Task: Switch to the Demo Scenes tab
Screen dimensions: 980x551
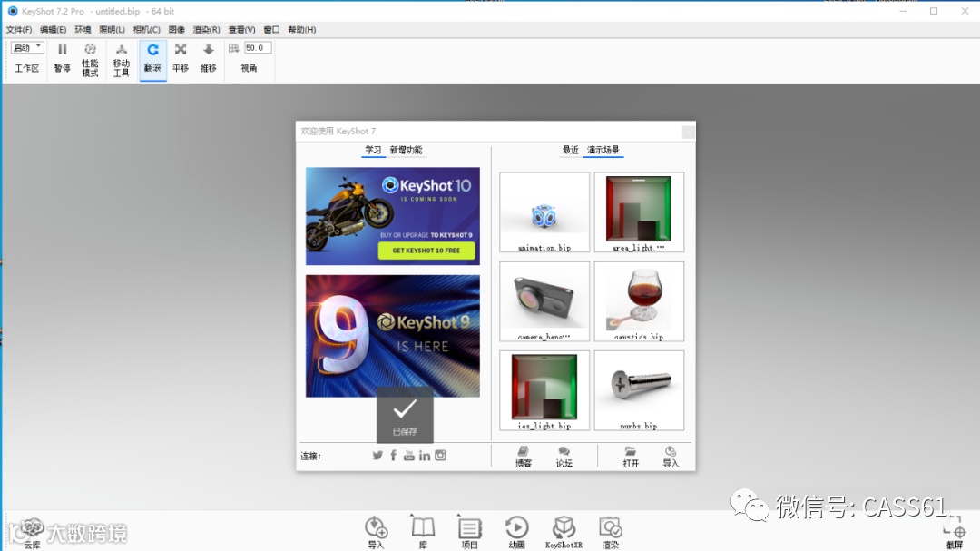Action: pyautogui.click(x=603, y=150)
